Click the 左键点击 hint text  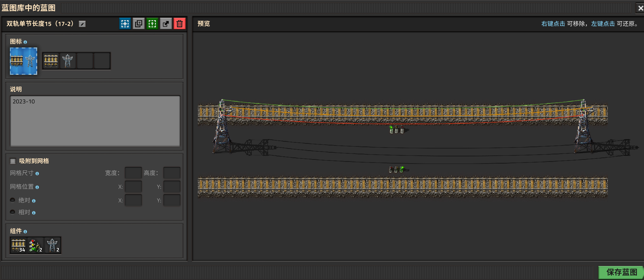[x=603, y=24]
